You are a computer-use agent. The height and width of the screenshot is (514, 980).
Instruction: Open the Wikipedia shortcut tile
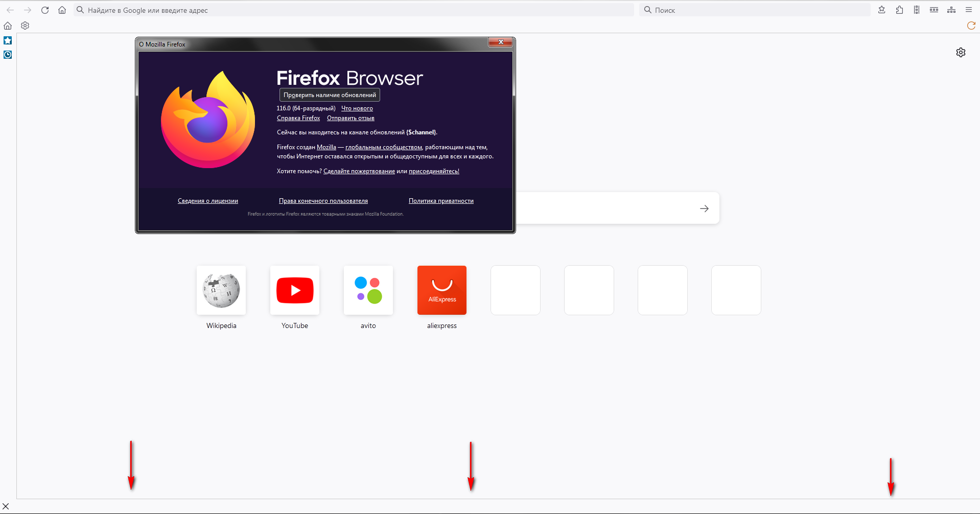pyautogui.click(x=221, y=290)
